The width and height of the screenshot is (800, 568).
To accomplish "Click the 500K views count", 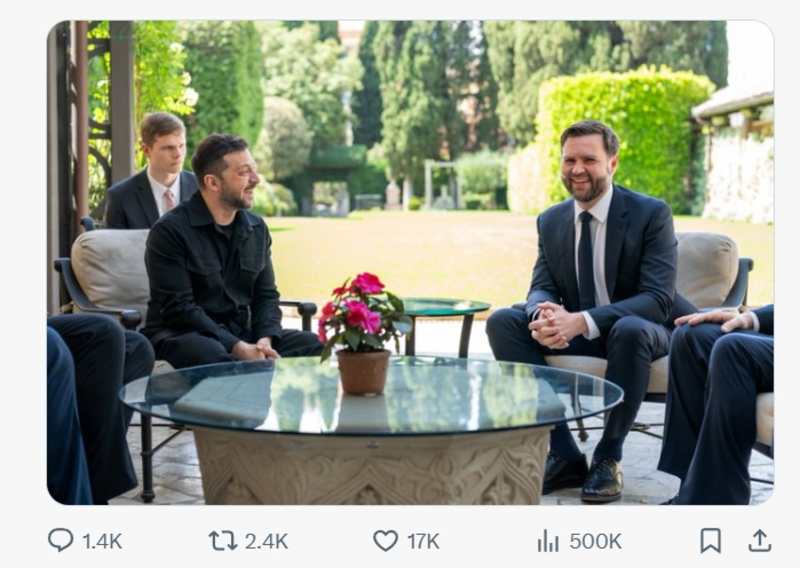I will [595, 541].
